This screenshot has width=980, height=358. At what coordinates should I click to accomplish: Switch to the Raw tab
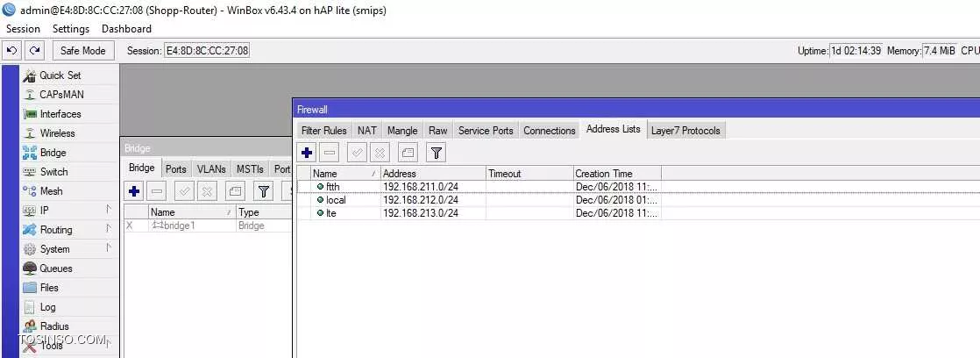[437, 131]
